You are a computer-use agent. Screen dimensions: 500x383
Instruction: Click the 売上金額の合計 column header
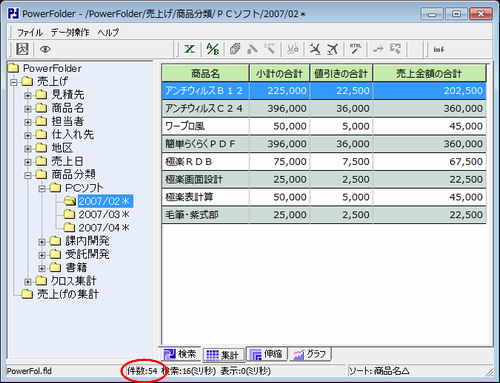point(429,73)
